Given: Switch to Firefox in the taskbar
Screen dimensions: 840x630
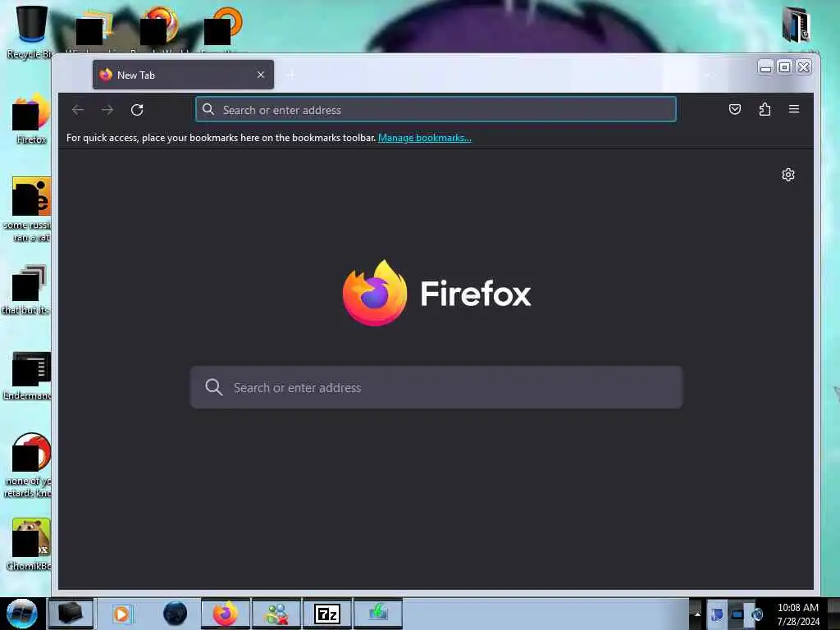Looking at the screenshot, I should pos(225,614).
